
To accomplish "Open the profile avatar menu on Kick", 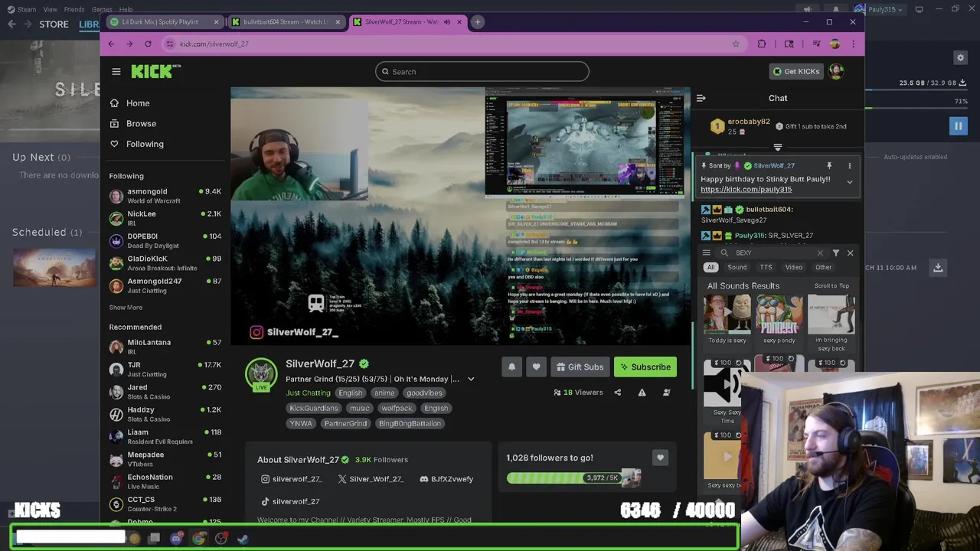I will point(836,71).
